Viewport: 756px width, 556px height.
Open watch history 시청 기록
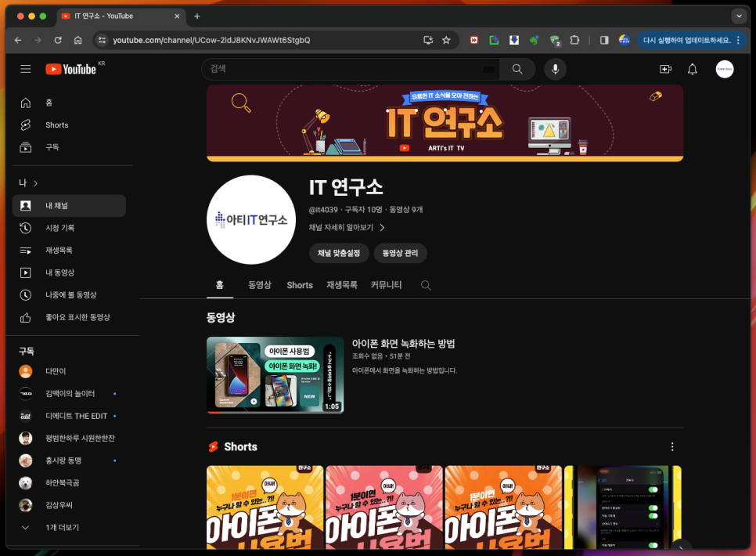tap(69, 228)
